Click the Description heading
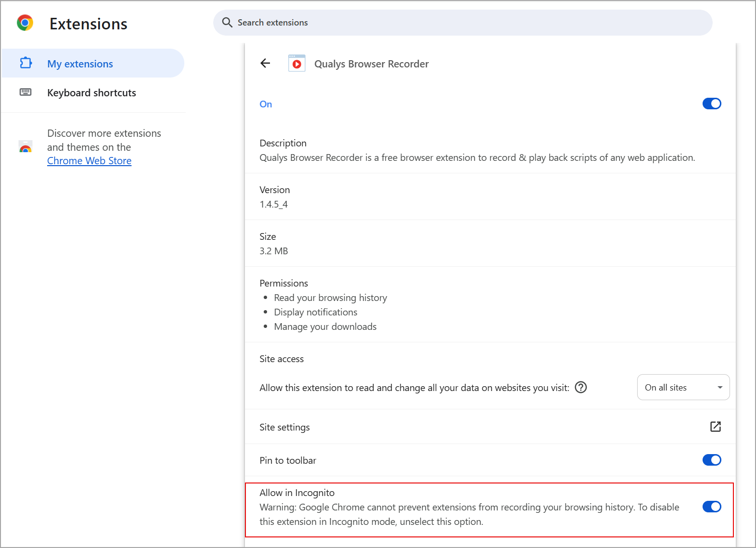756x548 pixels. 283,143
